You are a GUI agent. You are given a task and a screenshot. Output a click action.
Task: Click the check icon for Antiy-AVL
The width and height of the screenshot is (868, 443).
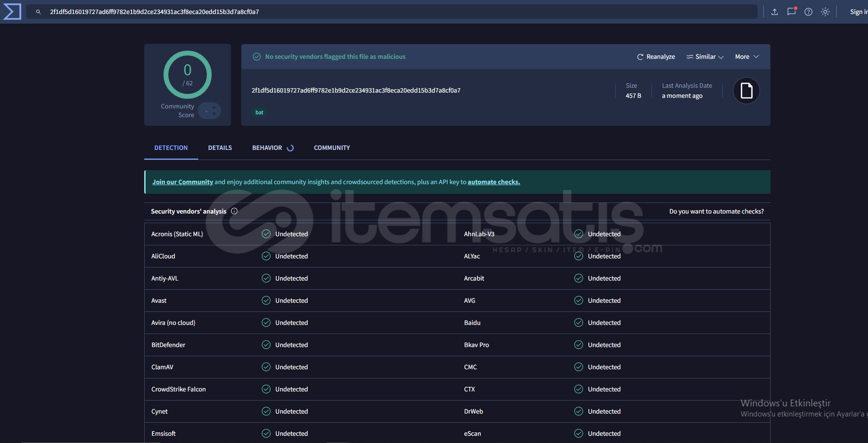[266, 279]
